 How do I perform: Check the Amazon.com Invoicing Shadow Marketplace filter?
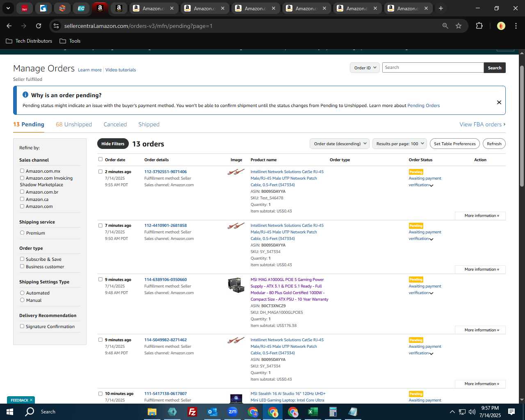pyautogui.click(x=22, y=178)
